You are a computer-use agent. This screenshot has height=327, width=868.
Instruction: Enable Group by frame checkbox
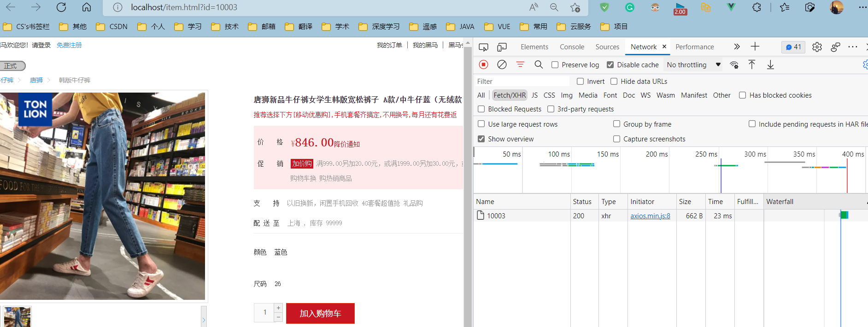[617, 124]
